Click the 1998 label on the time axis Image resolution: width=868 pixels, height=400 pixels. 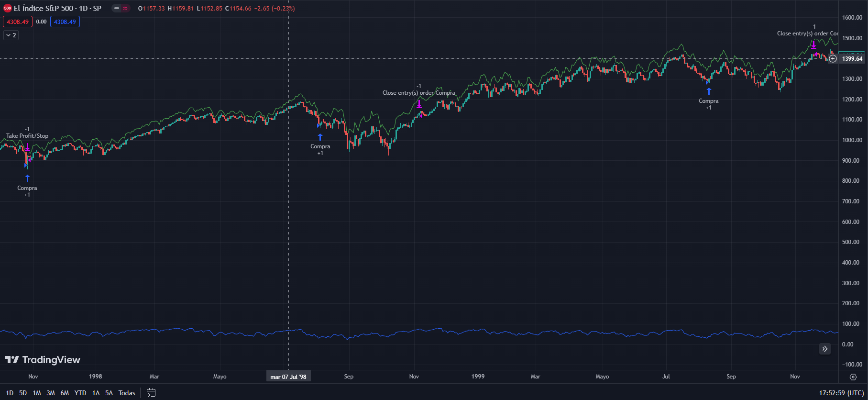[x=96, y=377]
